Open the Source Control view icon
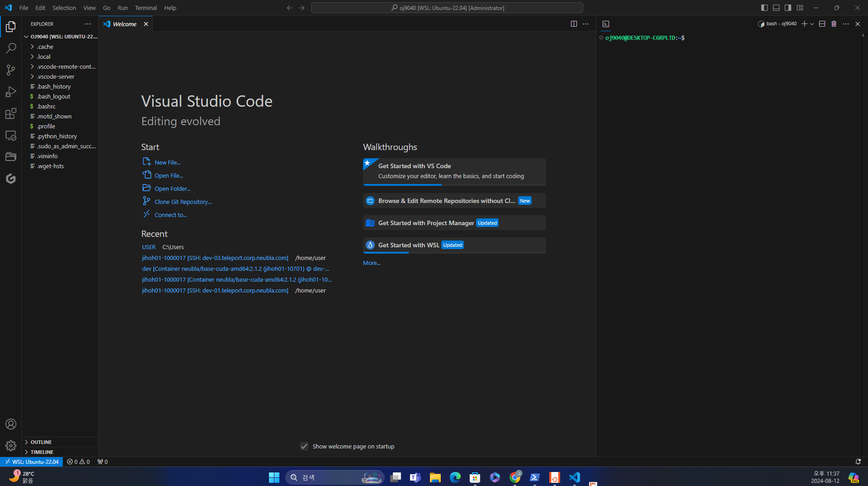Image resolution: width=868 pixels, height=486 pixels. (x=11, y=70)
